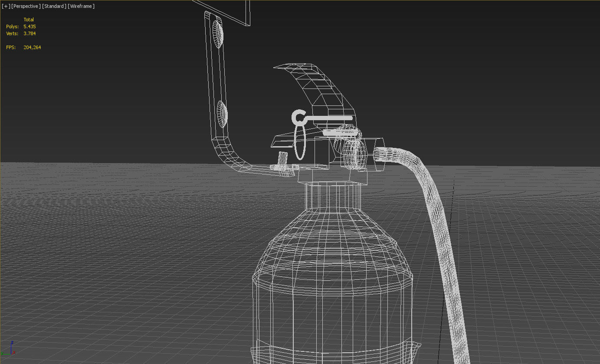Open the Standard shading quality menu
The height and width of the screenshot is (364, 600).
pyautogui.click(x=54, y=6)
